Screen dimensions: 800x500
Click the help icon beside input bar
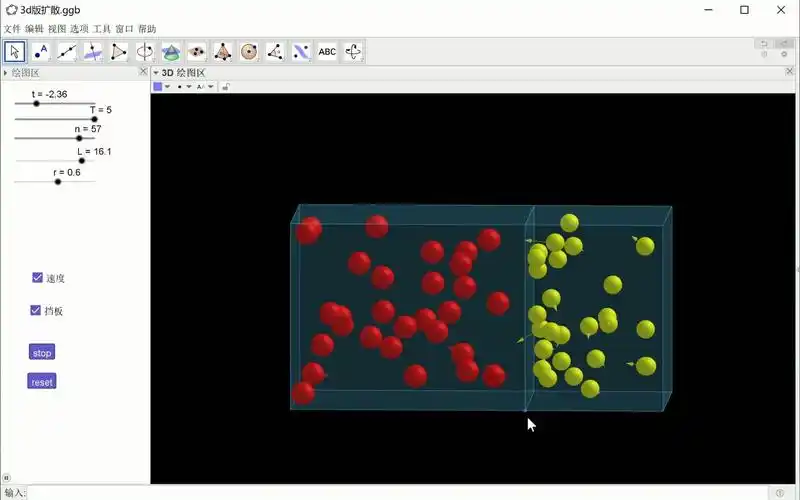pyautogui.click(x=780, y=493)
